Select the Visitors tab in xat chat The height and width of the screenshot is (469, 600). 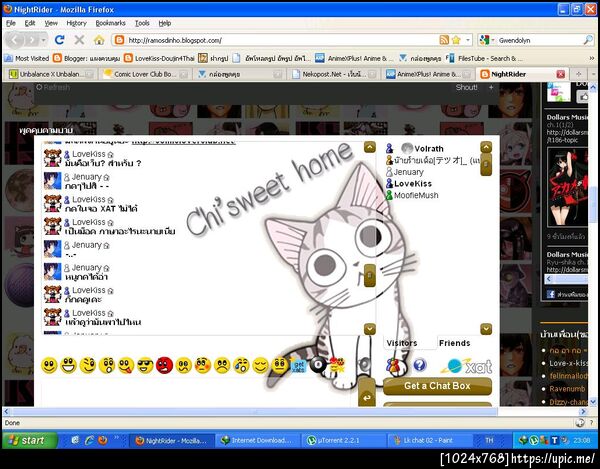402,343
